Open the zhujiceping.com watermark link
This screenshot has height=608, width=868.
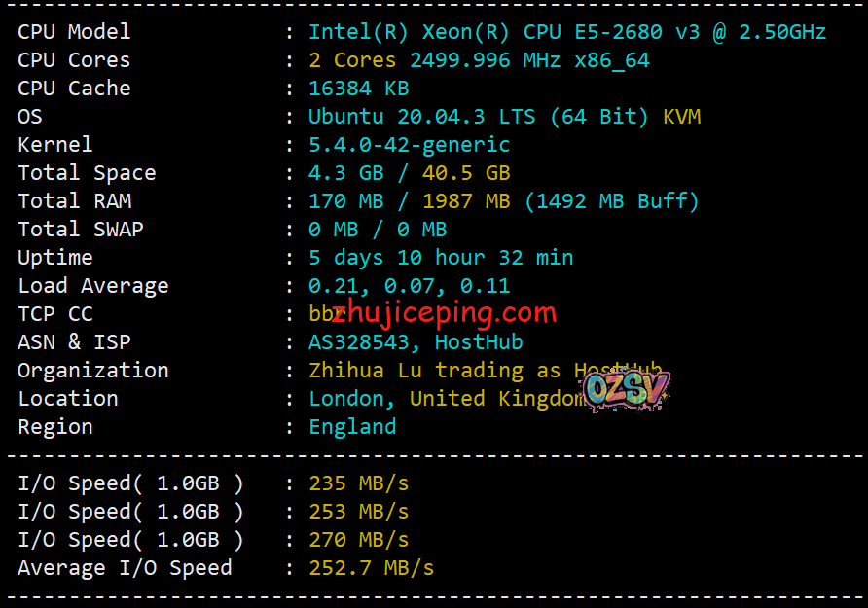tap(444, 312)
